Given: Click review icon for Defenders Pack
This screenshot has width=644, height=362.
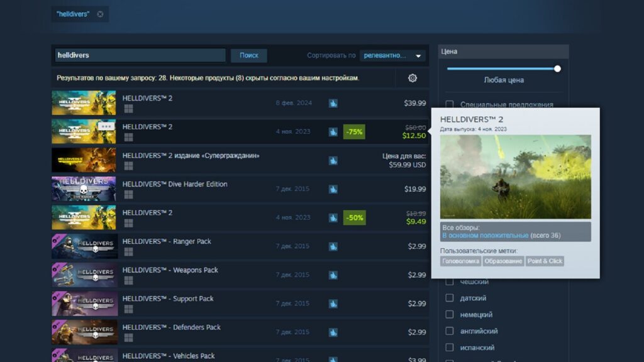Looking at the screenshot, I should click(333, 332).
